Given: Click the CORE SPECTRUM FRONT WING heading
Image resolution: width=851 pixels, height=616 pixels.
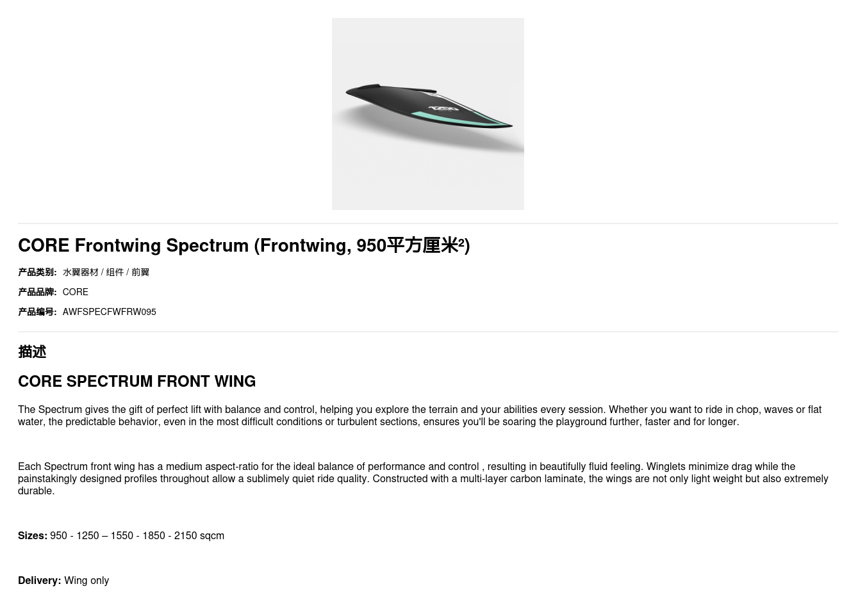Looking at the screenshot, I should (x=136, y=381).
